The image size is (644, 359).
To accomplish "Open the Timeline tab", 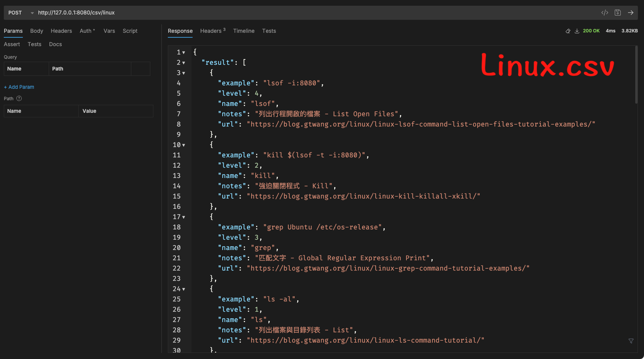I will point(244,31).
